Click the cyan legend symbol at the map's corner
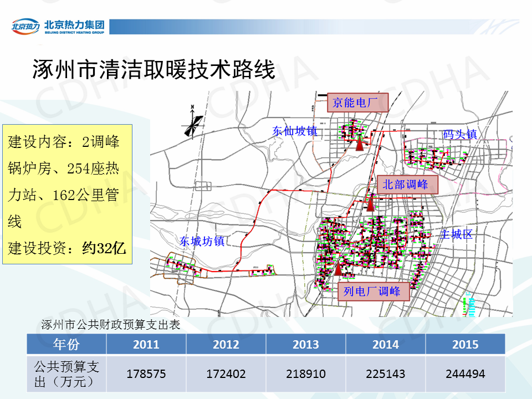 coord(471,305)
